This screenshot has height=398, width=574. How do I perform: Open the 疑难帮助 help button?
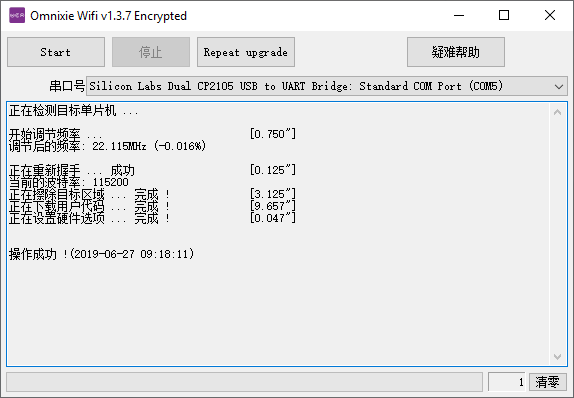pyautogui.click(x=456, y=52)
